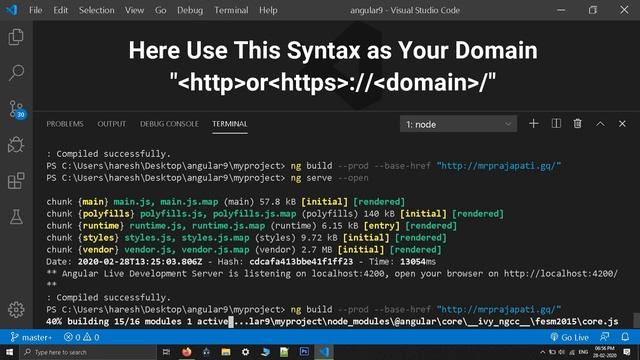Click 'runtime.js, runtime.js.map' chunk text
The width and height of the screenshot is (640, 360).
(x=197, y=226)
